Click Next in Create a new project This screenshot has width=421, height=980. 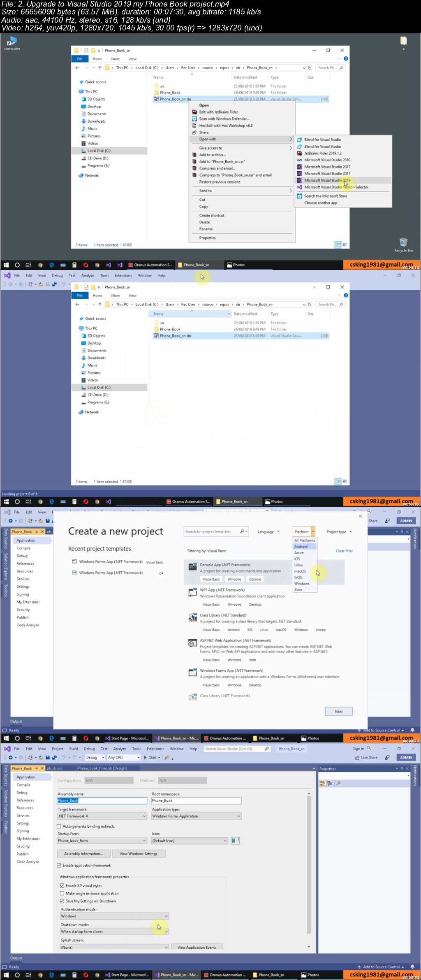(338, 711)
